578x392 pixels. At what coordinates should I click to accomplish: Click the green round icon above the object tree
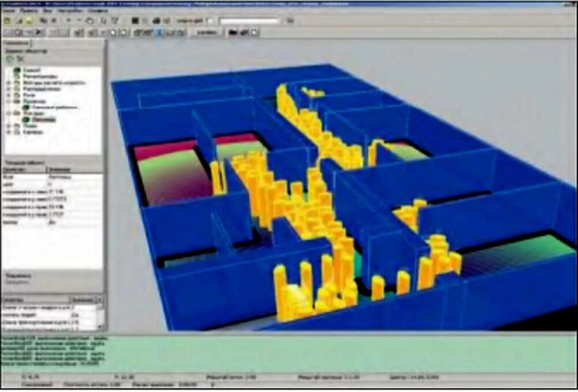click(10, 58)
